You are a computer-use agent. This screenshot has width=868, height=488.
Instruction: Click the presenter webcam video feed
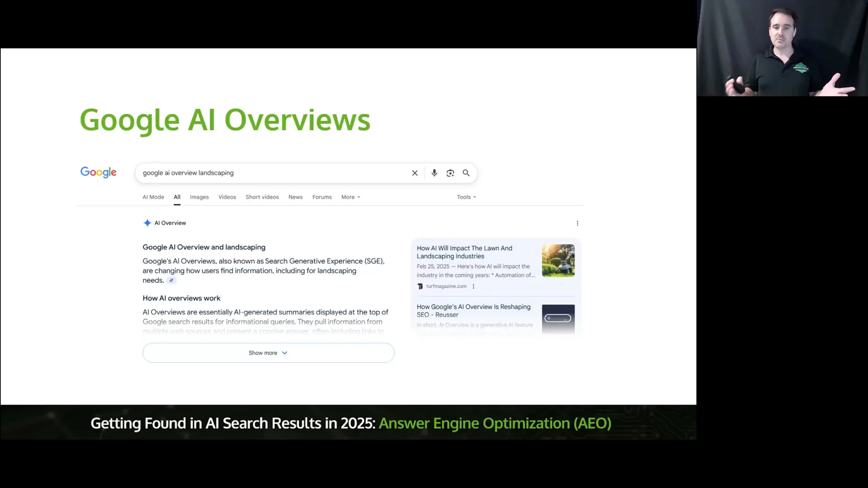click(x=782, y=48)
